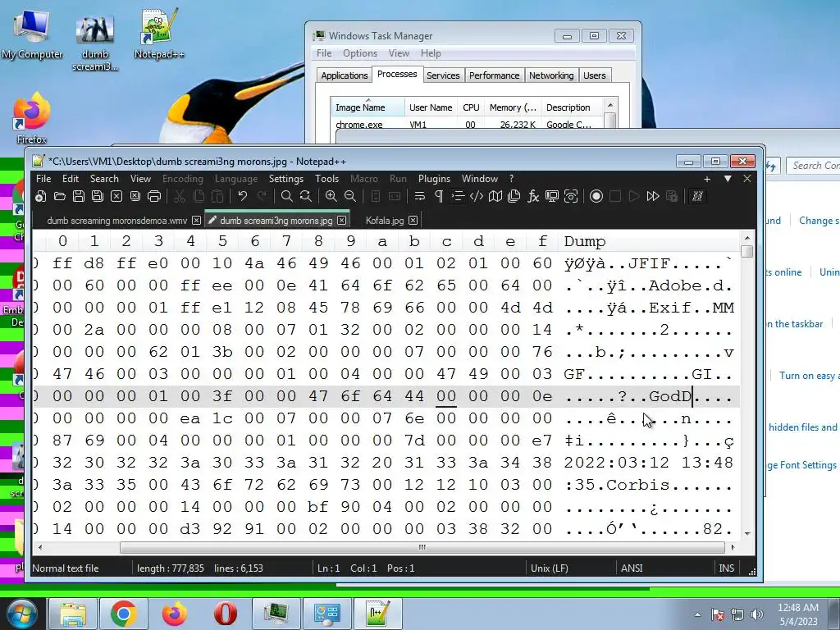Close the dumb screaming moronsdemoa.wmv tab
Viewport: 840px width, 630px height.
(x=197, y=220)
